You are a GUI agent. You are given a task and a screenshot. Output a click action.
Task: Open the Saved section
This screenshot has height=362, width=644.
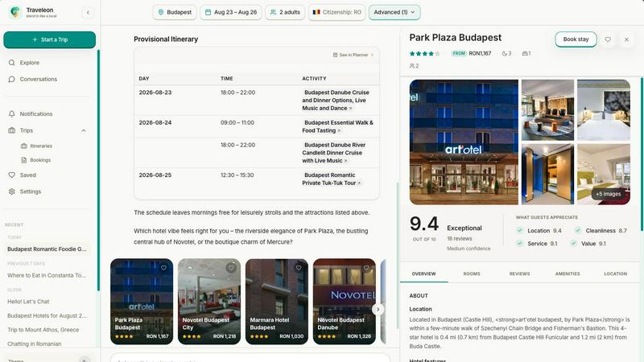[28, 175]
